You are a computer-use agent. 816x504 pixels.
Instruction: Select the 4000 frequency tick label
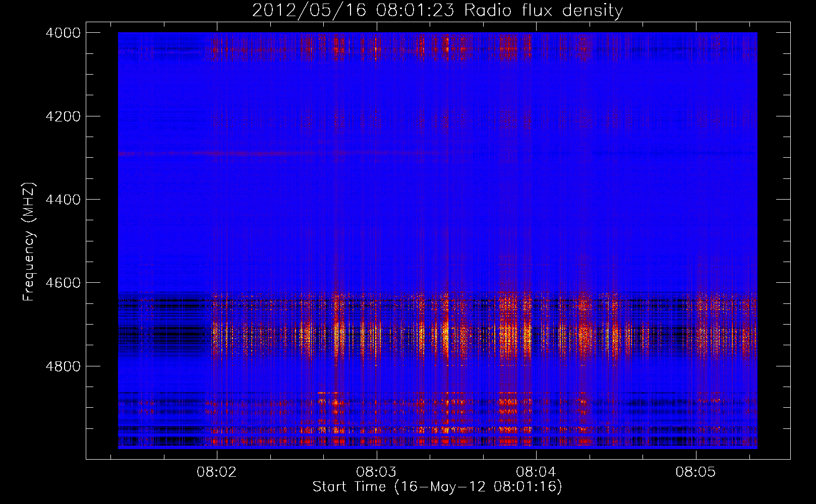(63, 33)
